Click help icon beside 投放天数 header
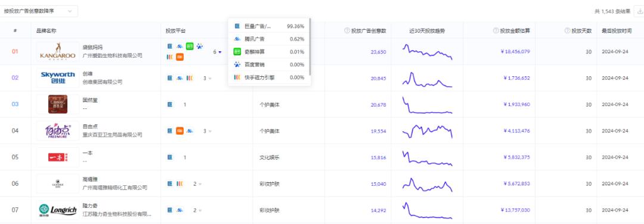The image size is (644, 224). 567,30
